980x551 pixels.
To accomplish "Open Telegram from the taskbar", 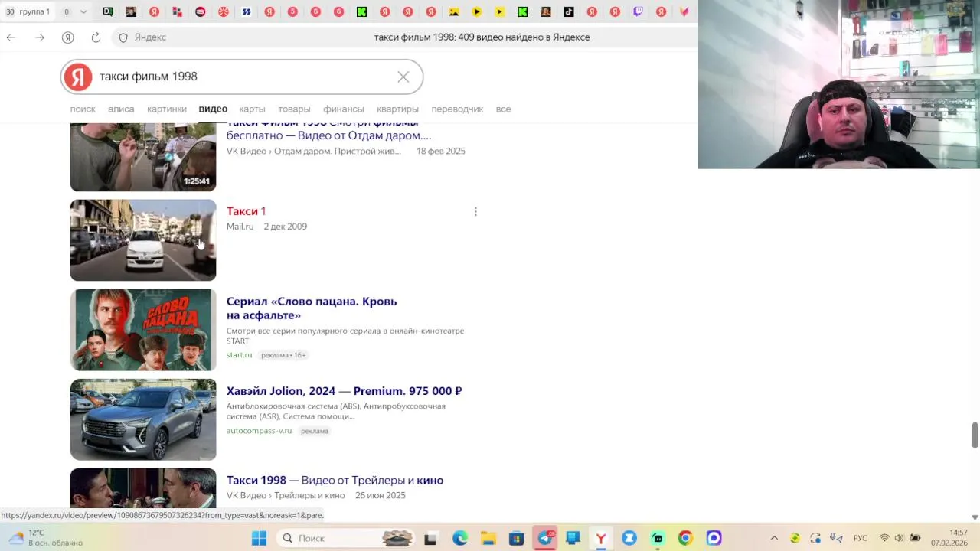I will tap(544, 538).
